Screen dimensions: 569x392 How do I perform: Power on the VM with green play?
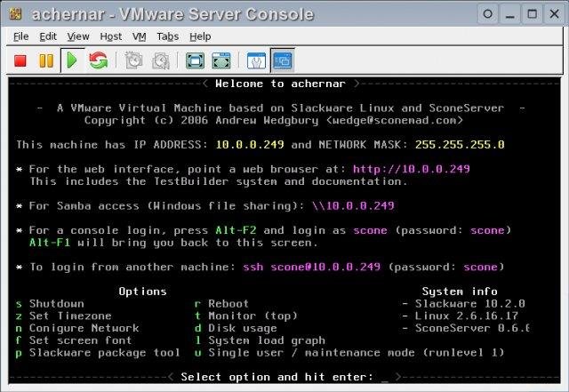(72, 60)
